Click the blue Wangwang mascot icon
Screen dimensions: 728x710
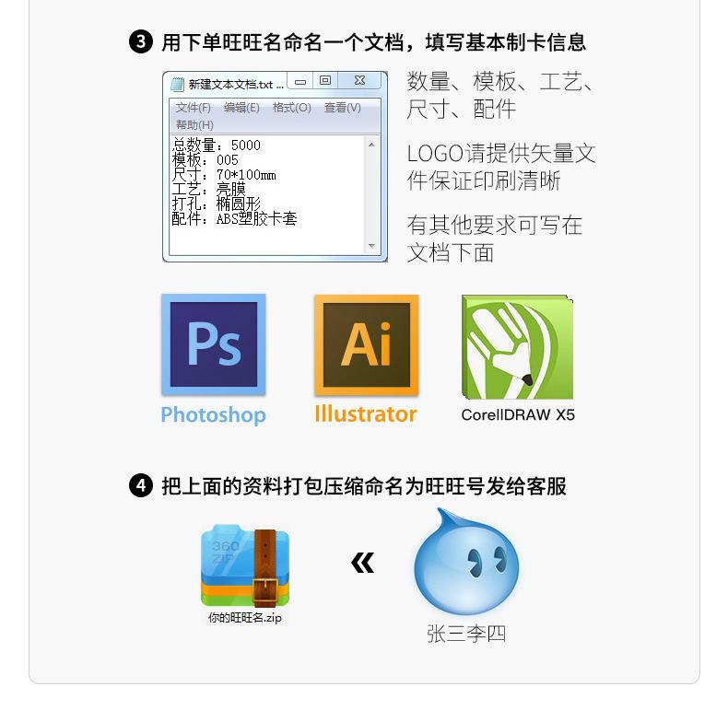tap(466, 562)
